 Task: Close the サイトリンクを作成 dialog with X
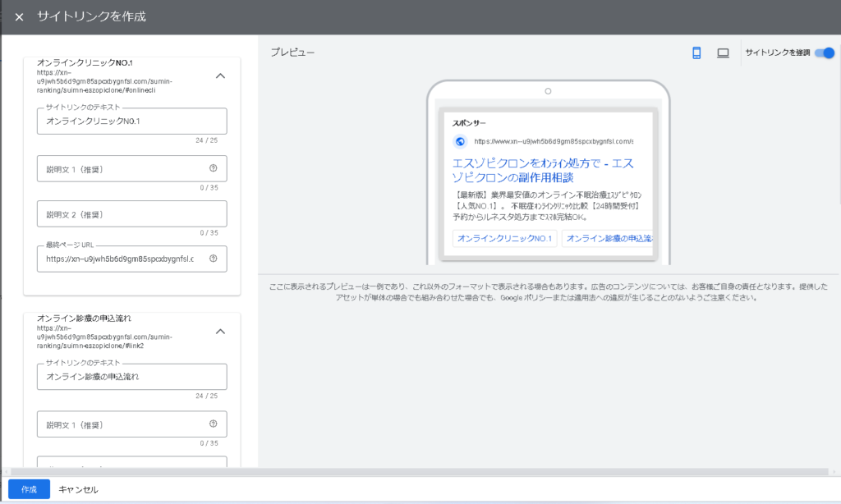point(20,17)
